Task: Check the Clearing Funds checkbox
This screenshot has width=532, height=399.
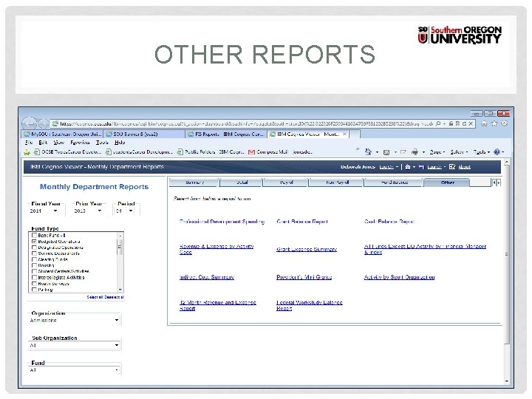Action: 34,259
